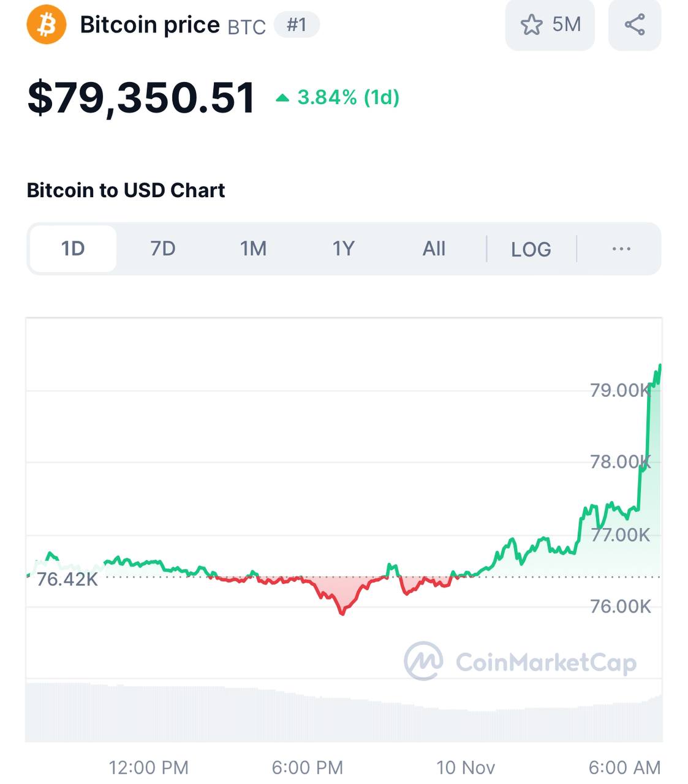Add Bitcoin to watchlist via star icon

531,25
